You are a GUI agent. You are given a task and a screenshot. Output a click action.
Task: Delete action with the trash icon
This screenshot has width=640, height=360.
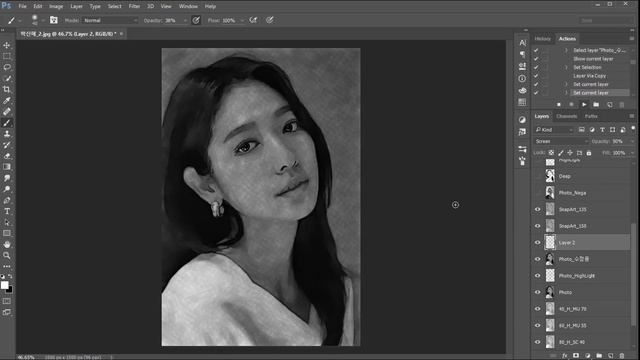coord(622,104)
